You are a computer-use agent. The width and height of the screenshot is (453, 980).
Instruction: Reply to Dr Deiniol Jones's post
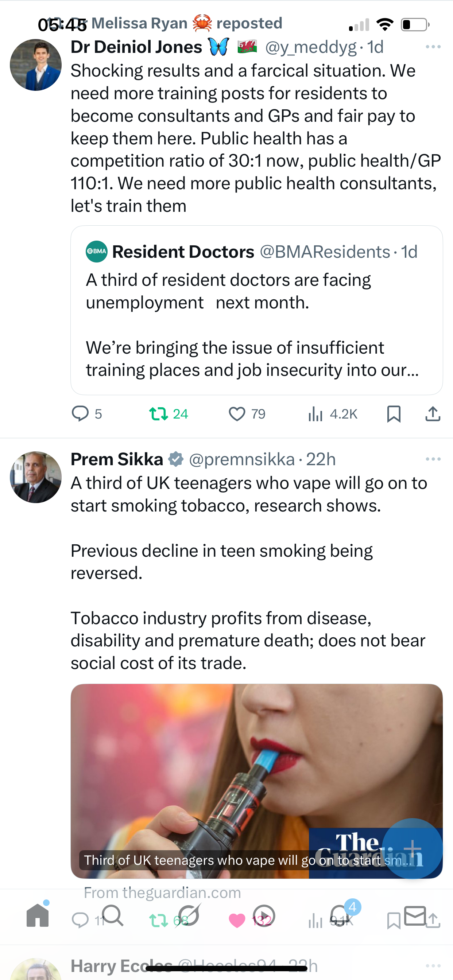[x=87, y=413]
